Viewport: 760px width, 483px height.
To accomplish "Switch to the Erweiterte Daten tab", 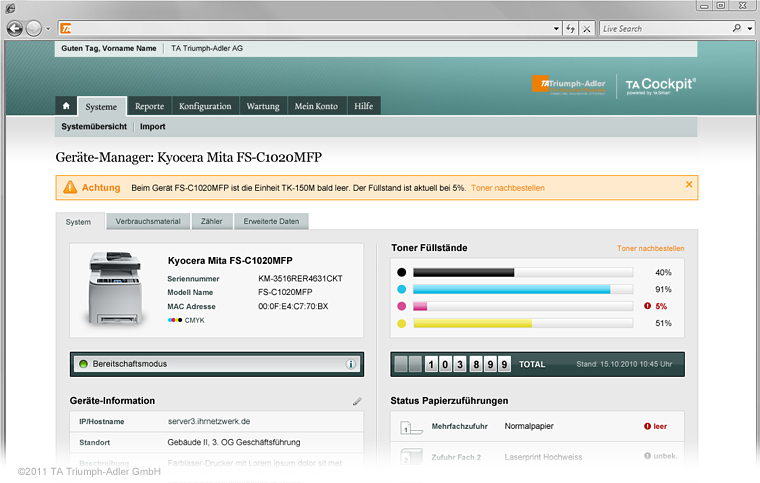I will pyautogui.click(x=271, y=221).
